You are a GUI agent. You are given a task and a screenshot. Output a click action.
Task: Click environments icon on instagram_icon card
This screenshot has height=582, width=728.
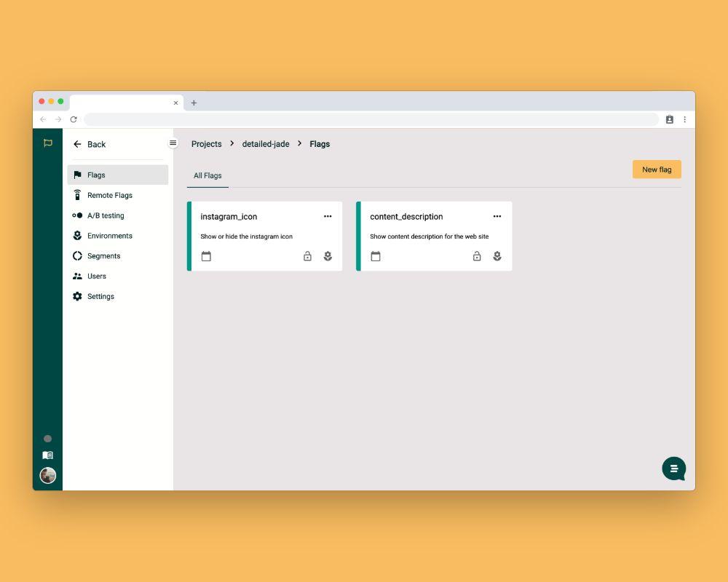[x=328, y=256]
